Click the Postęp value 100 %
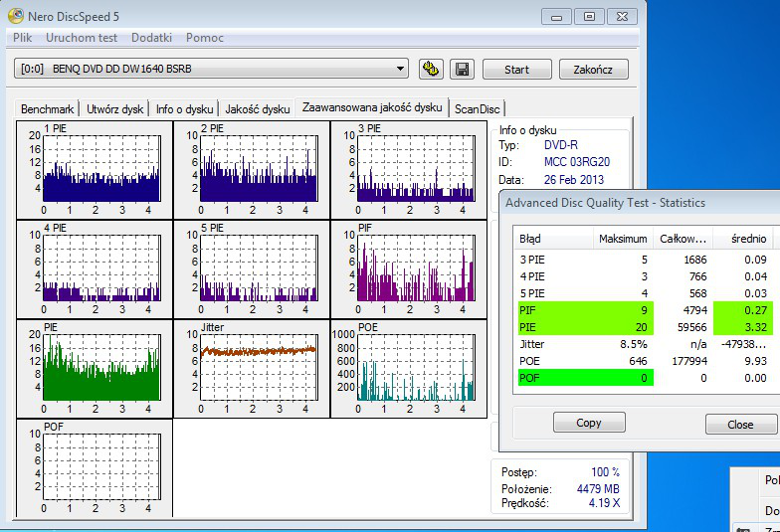The width and height of the screenshot is (780, 532). tap(605, 471)
